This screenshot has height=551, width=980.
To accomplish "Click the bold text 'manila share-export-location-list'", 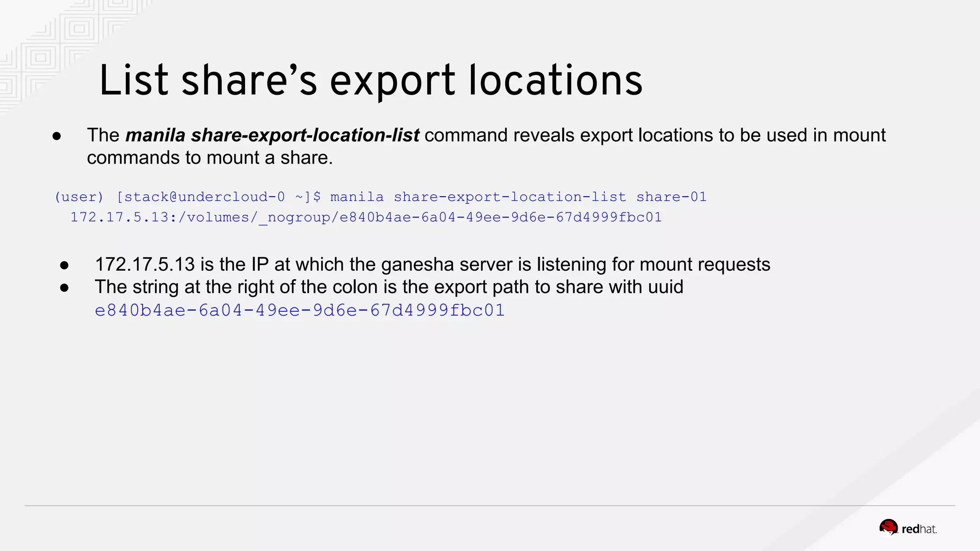I will pyautogui.click(x=272, y=135).
